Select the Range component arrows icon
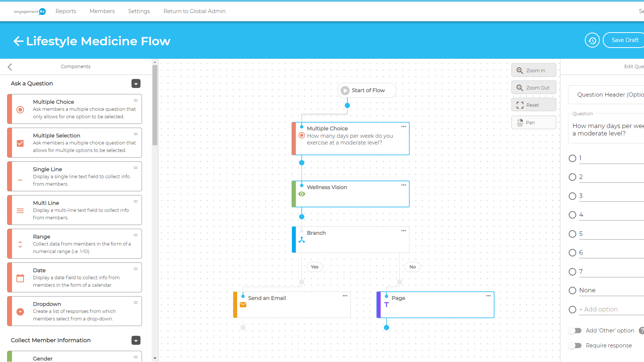The width and height of the screenshot is (644, 362). (20, 244)
